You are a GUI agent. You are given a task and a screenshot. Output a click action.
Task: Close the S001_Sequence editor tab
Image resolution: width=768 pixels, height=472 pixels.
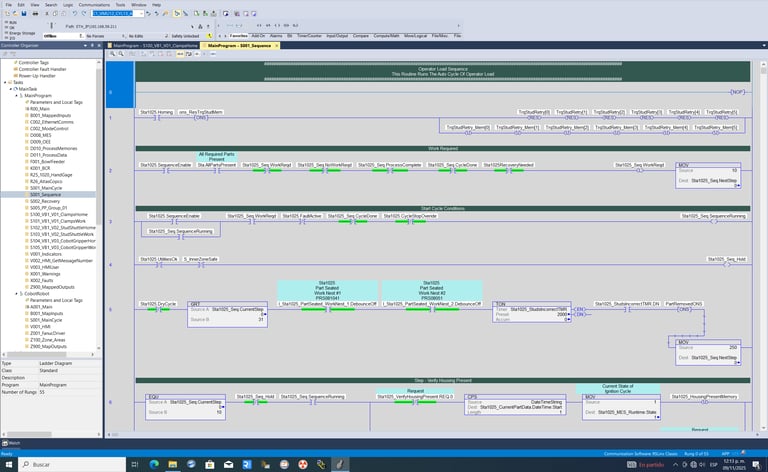pos(277,46)
